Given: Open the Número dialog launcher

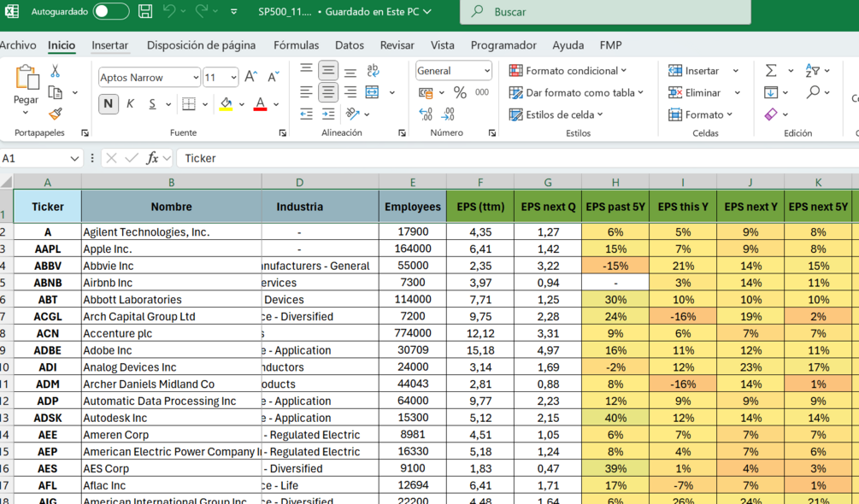Looking at the screenshot, I should pos(492,133).
